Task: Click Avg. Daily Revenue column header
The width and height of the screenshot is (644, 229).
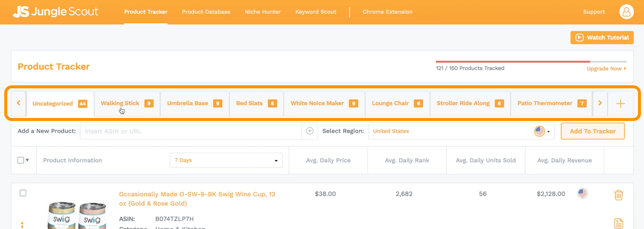Action: (x=564, y=160)
